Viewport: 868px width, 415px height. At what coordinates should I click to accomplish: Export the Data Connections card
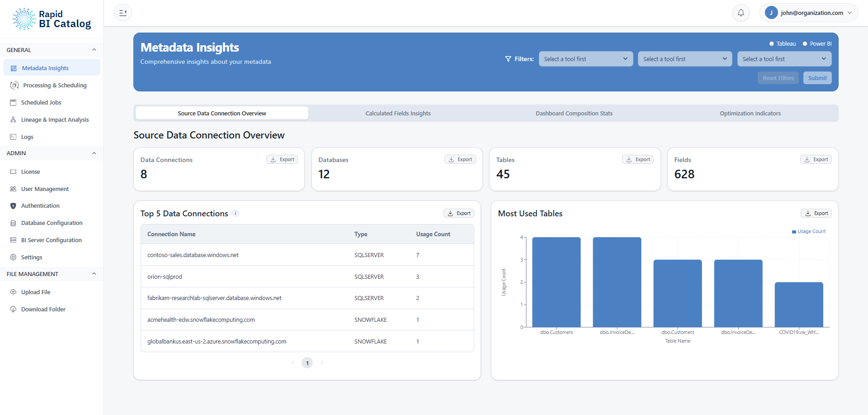282,159
